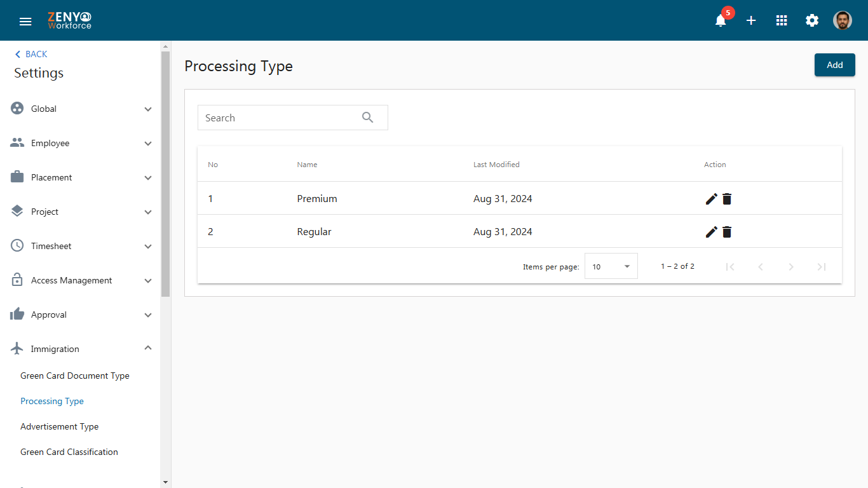Go to the previous page
This screenshot has height=488, width=868.
pyautogui.click(x=761, y=267)
